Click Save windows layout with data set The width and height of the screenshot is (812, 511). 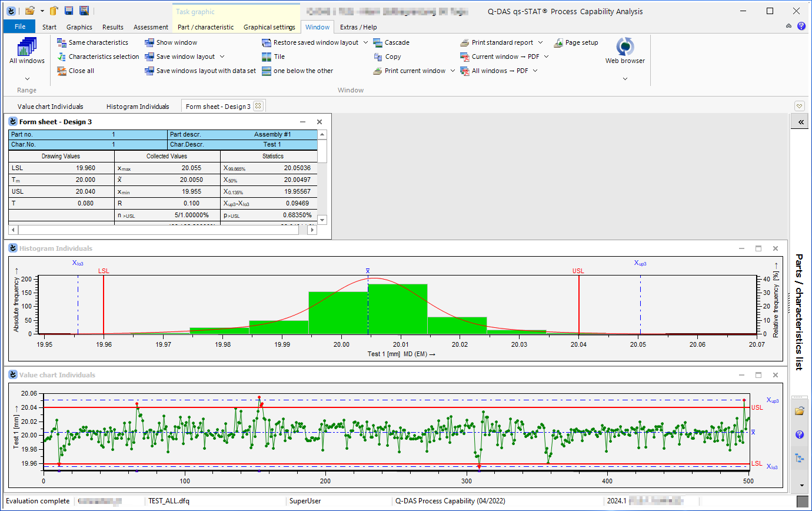201,71
